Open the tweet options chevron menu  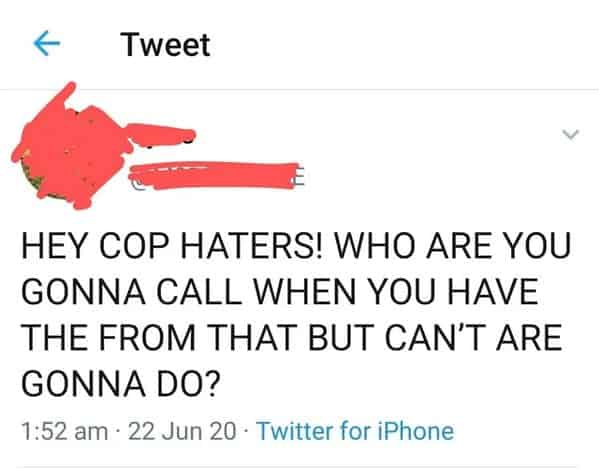coord(570,134)
